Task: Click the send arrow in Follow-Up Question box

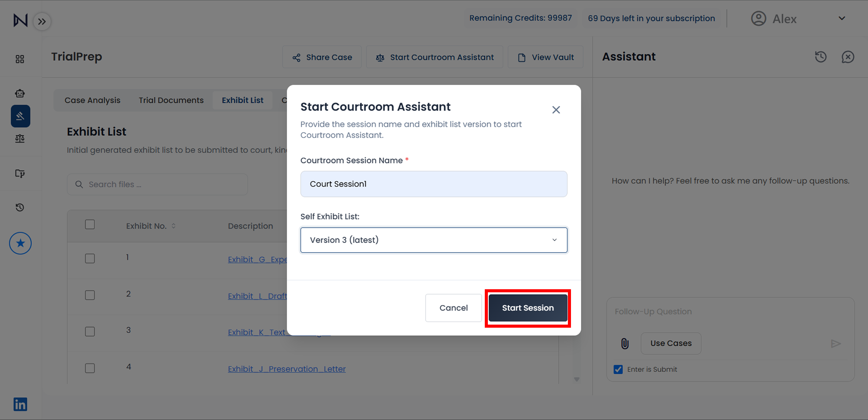Action: [836, 343]
